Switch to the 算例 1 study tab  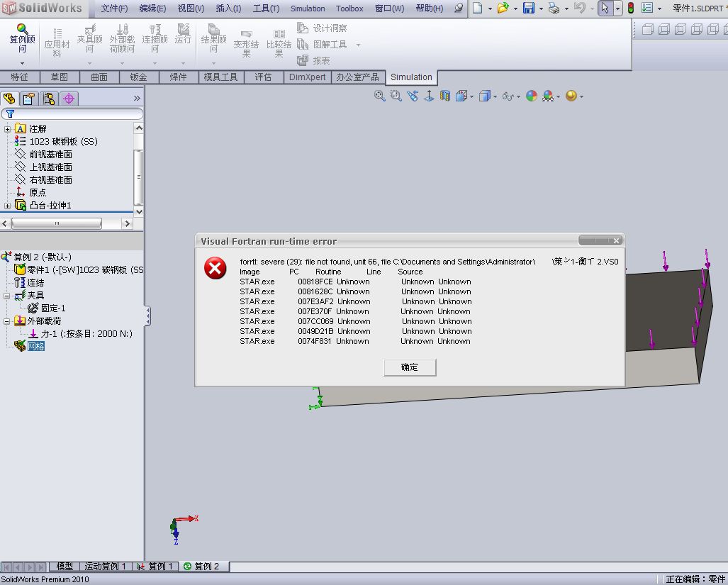(156, 567)
